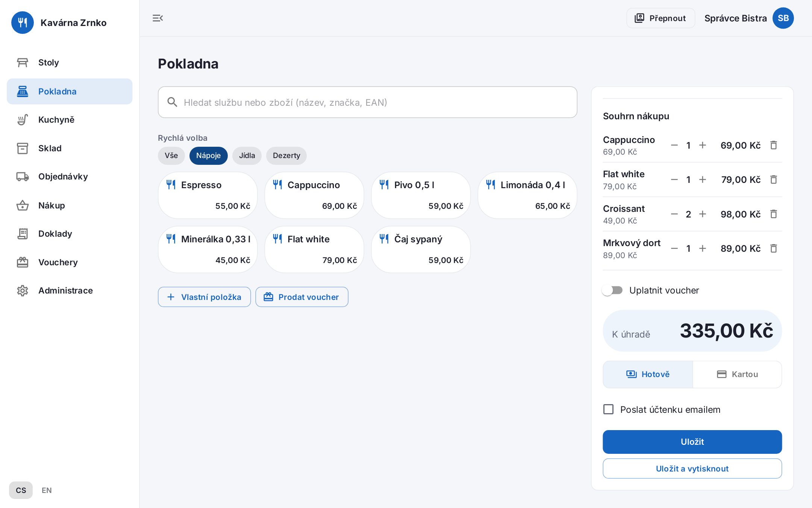This screenshot has width=812, height=508.
Task: Increase Flat white quantity
Action: point(702,179)
